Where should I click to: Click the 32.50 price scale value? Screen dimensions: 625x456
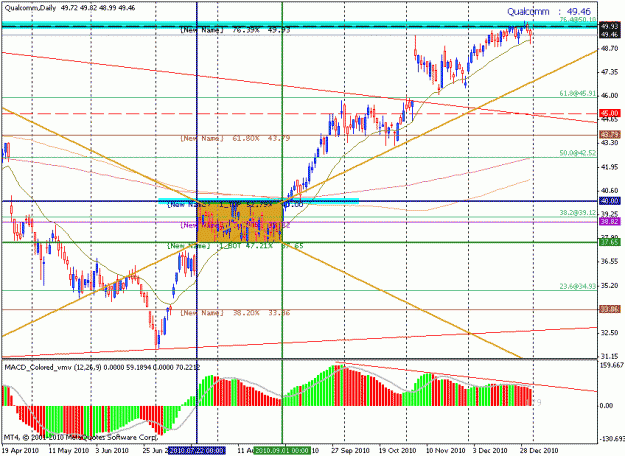coord(610,332)
